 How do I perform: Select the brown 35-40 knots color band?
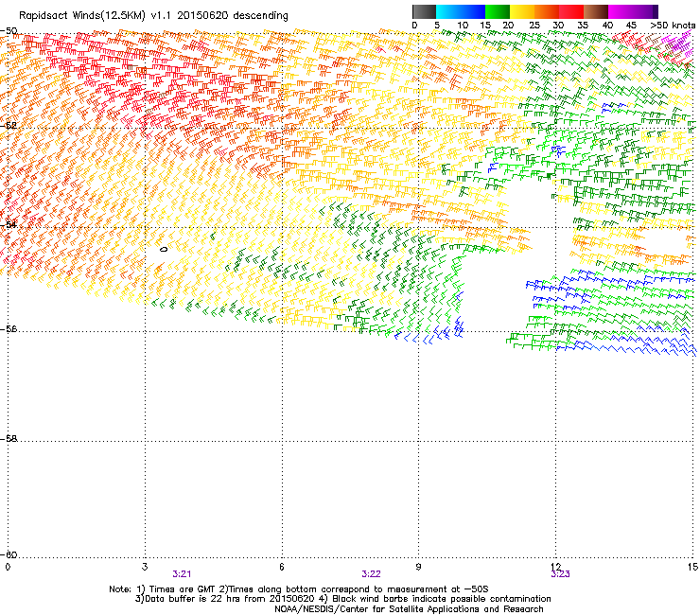[x=596, y=11]
